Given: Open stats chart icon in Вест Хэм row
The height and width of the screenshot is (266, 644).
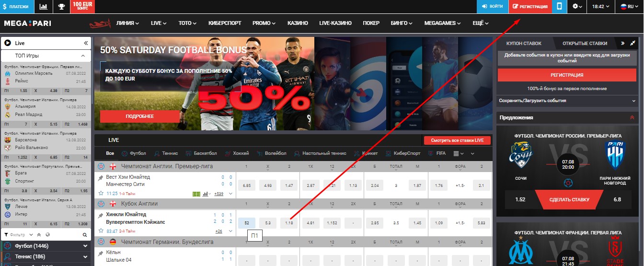Looking at the screenshot, I should [x=206, y=194].
